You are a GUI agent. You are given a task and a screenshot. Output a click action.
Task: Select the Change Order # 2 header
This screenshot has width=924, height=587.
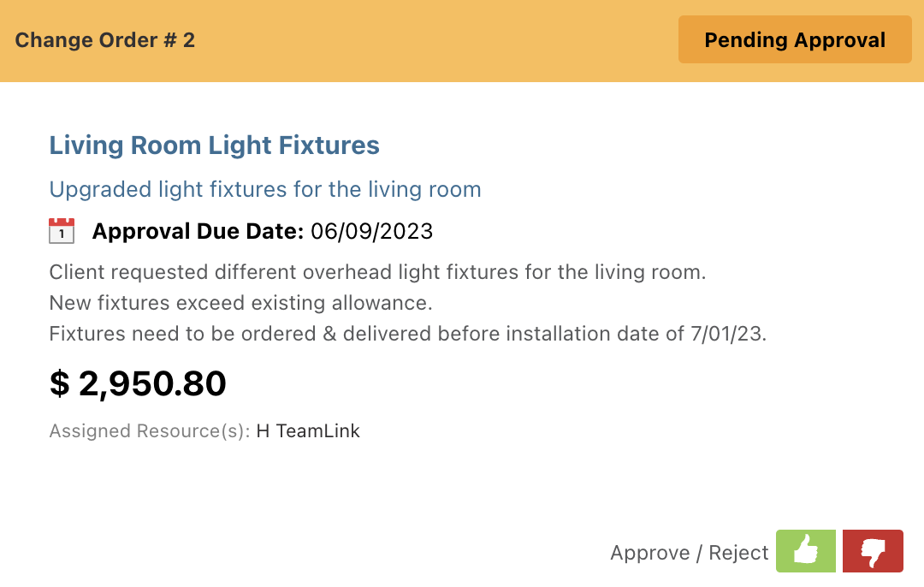pos(104,39)
